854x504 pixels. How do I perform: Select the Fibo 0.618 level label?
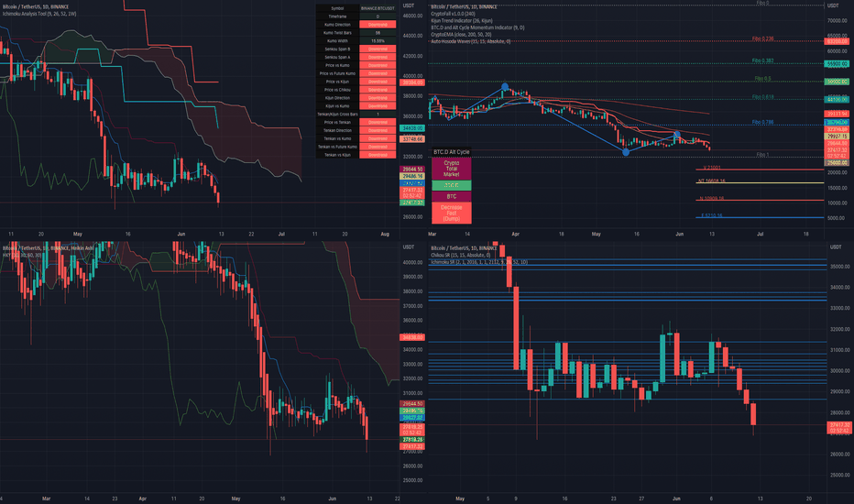tap(762, 97)
